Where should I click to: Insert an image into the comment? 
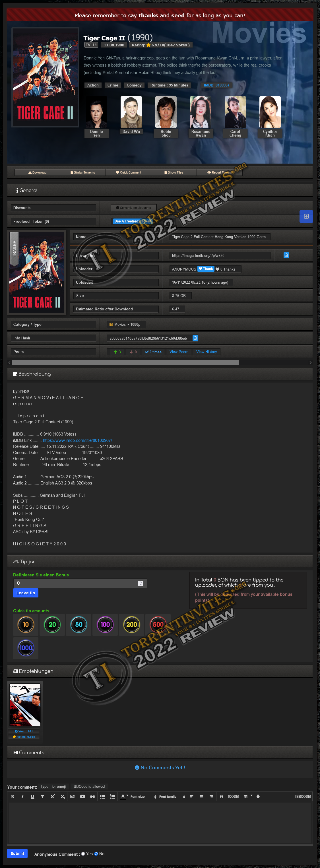coord(73,797)
